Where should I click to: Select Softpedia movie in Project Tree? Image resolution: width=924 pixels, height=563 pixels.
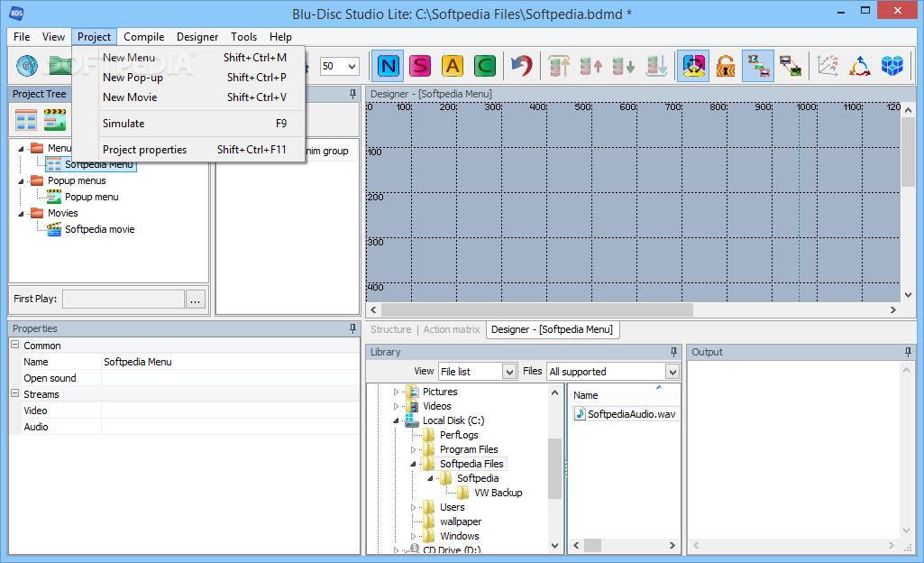pos(99,229)
